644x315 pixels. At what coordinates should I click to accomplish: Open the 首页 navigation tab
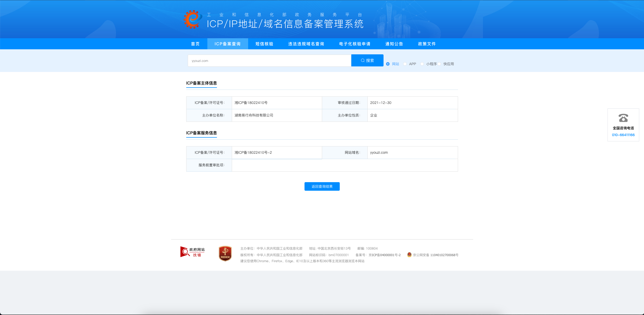point(195,44)
